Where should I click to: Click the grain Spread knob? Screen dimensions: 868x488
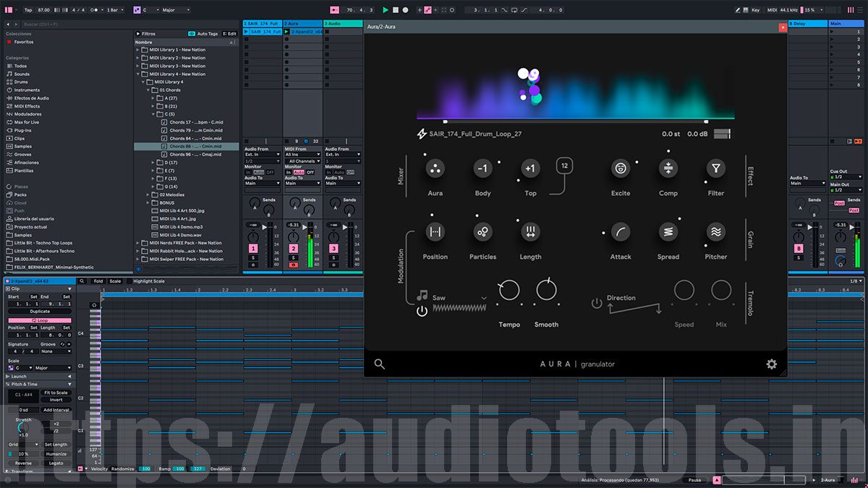668,232
